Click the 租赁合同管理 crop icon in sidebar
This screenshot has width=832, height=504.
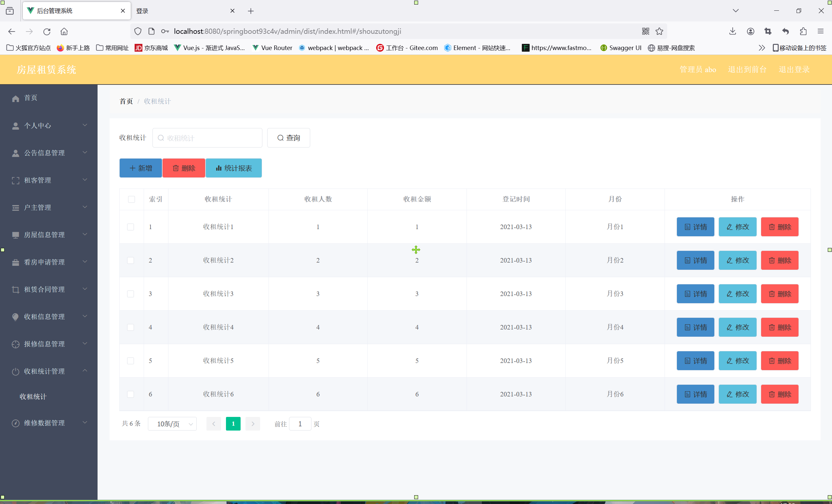tap(16, 290)
